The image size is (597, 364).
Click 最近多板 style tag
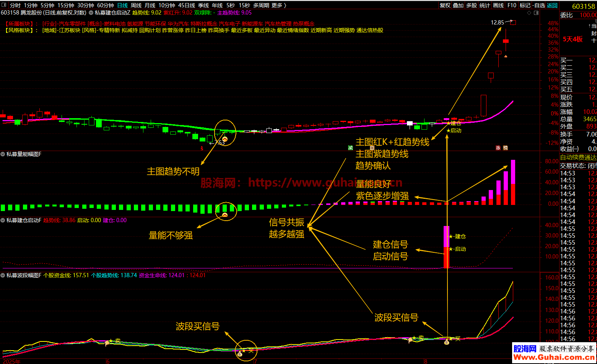pyautogui.click(x=242, y=30)
